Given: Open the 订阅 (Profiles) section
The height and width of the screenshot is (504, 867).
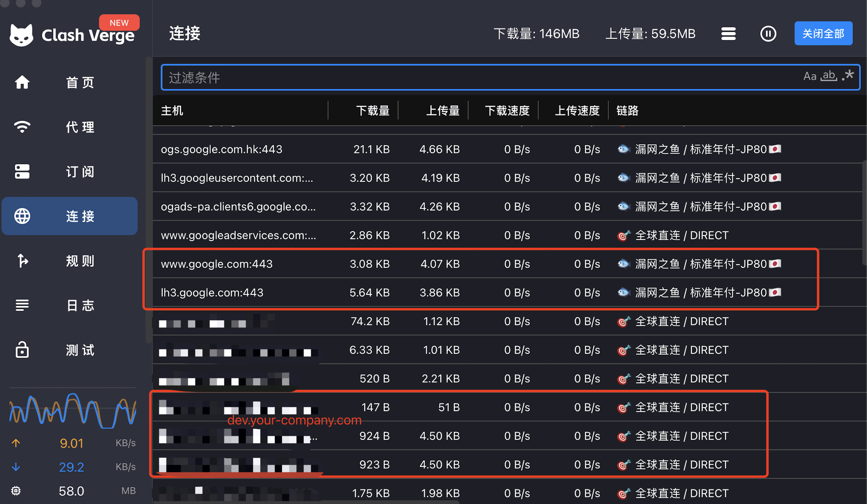Looking at the screenshot, I should [71, 172].
